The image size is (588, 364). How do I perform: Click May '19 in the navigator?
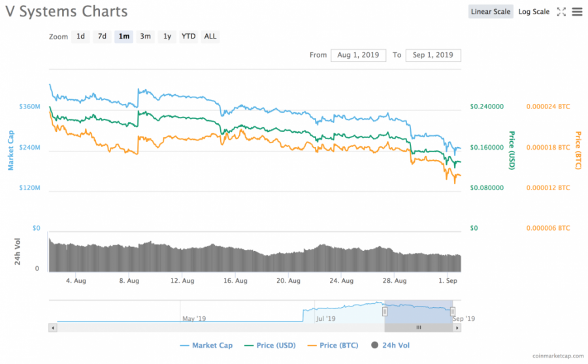click(x=194, y=319)
